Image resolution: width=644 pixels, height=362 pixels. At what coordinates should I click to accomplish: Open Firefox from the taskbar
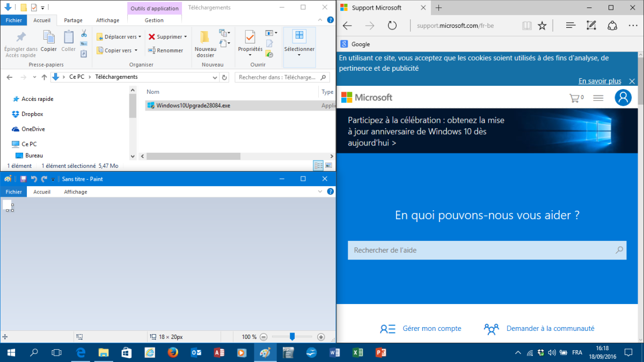[172, 352]
